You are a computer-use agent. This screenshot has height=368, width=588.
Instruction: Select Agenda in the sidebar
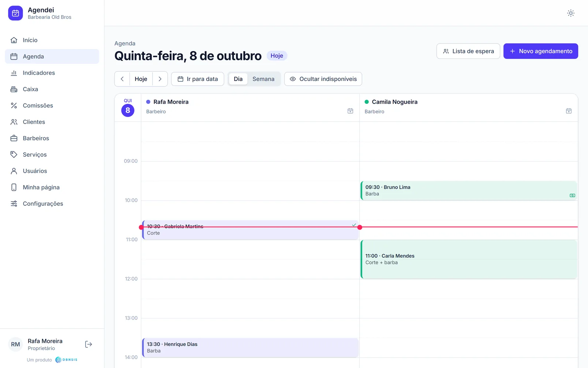[52, 56]
